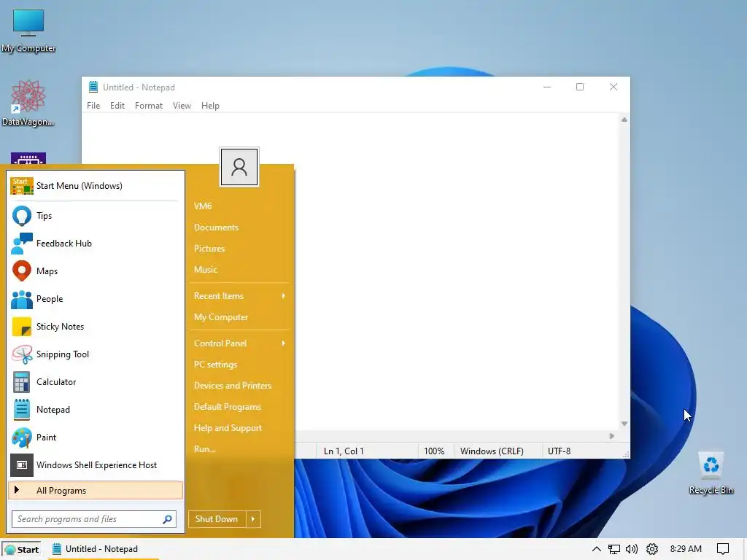747x560 pixels.
Task: Show hidden tray icons chevron
Action: pos(596,549)
